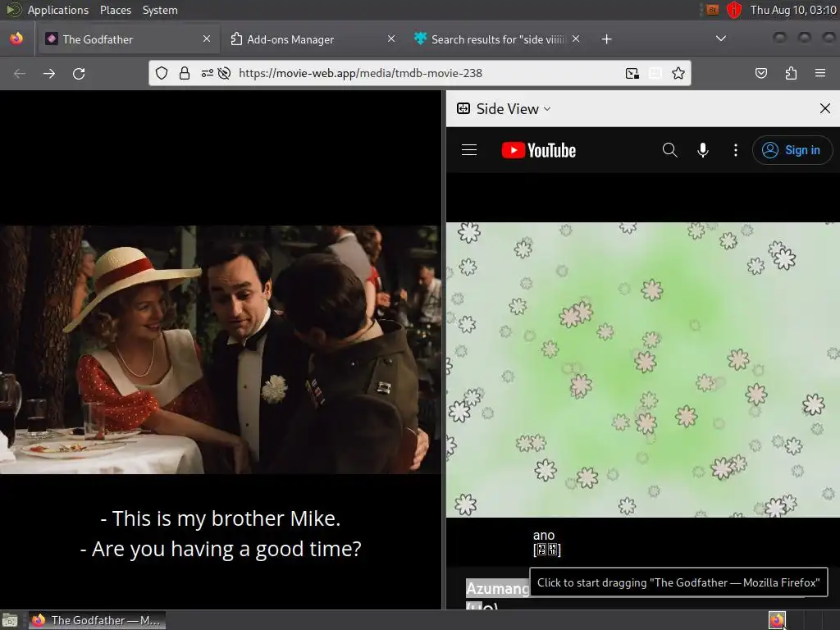Open the clock showing Thu Aug 10
Screen dimensions: 840x630
pyautogui.click(x=793, y=10)
